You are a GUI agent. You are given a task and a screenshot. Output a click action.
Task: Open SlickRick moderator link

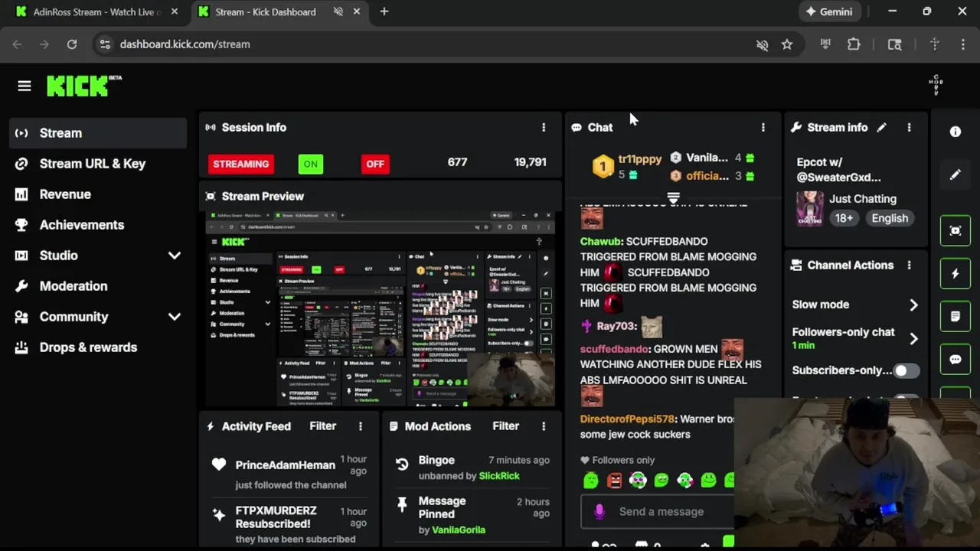pyautogui.click(x=499, y=476)
